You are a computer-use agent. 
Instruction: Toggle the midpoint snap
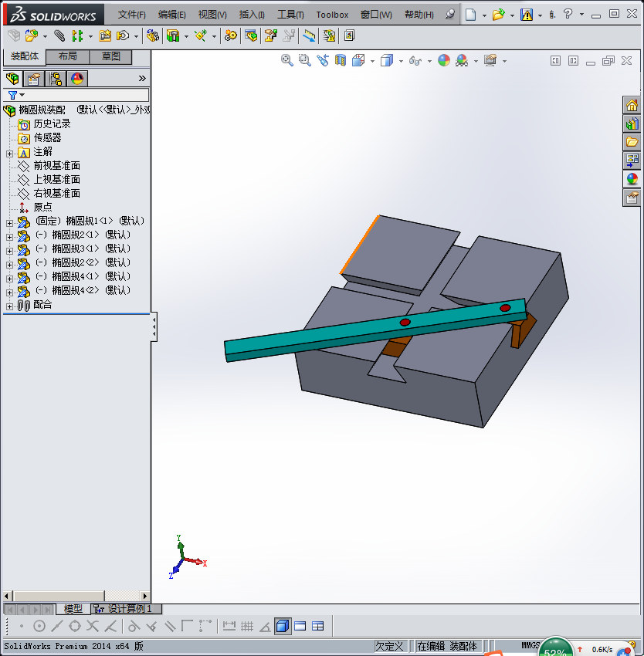tap(56, 626)
